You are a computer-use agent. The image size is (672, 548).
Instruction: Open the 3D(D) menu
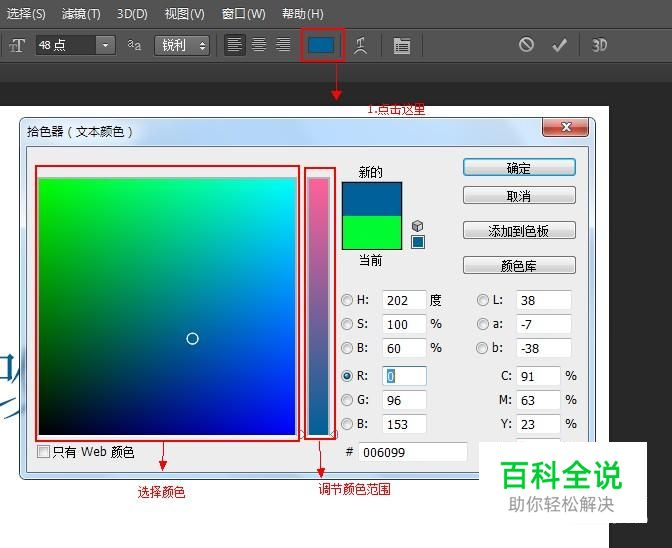132,14
